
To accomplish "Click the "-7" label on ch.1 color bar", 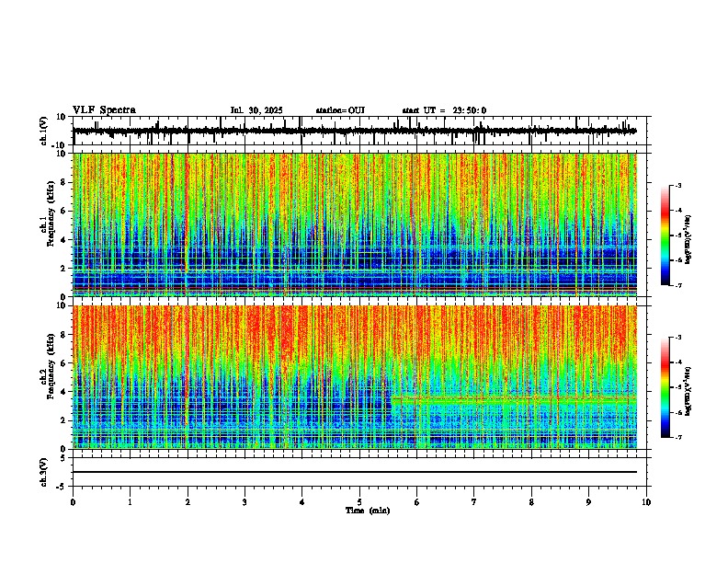I will pos(678,285).
